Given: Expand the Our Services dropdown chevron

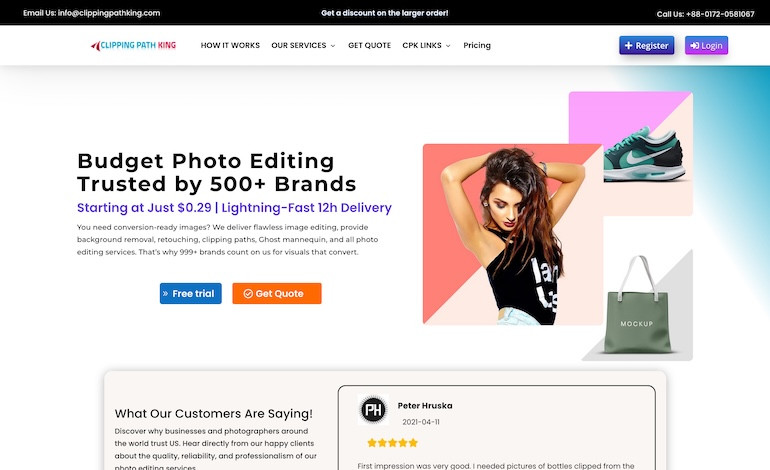Looking at the screenshot, I should (332, 46).
